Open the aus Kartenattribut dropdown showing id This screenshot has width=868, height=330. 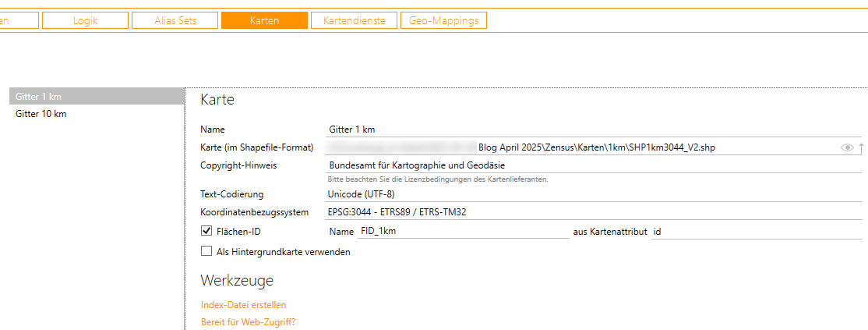(756, 232)
